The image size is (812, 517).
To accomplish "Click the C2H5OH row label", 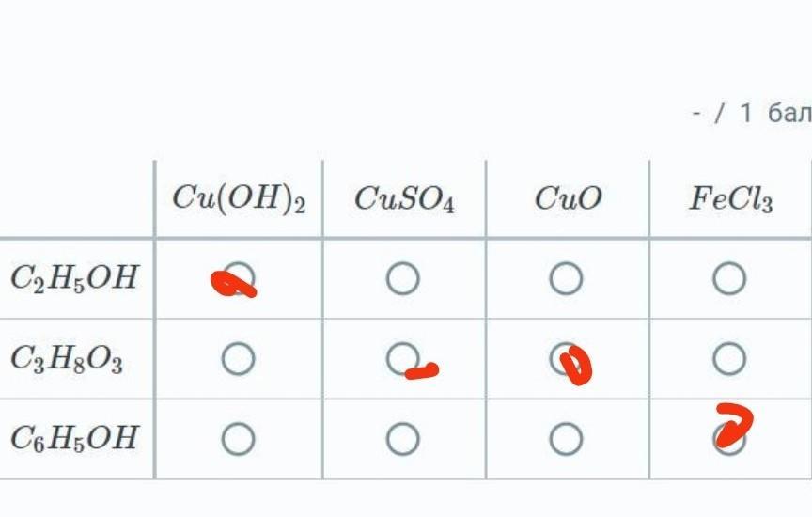I will [x=75, y=278].
